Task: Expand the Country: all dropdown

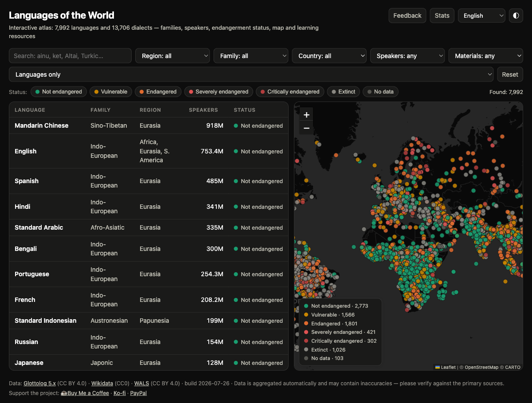Action: (329, 56)
